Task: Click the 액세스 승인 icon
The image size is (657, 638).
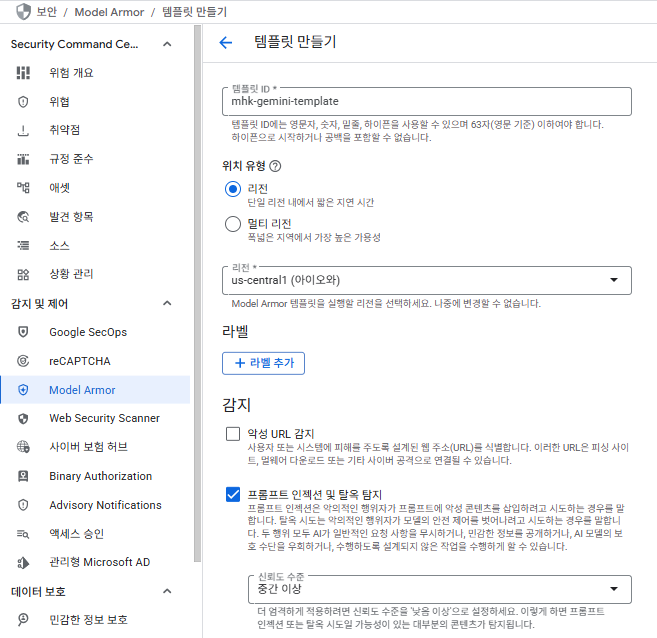Action: click(x=23, y=534)
